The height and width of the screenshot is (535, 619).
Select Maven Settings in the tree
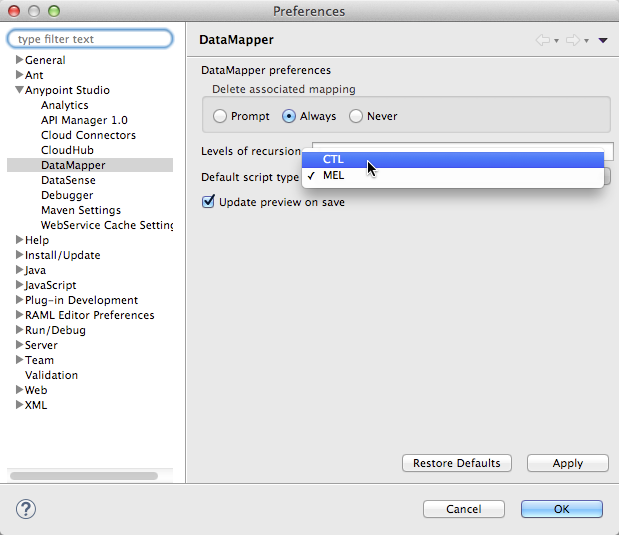tap(81, 210)
